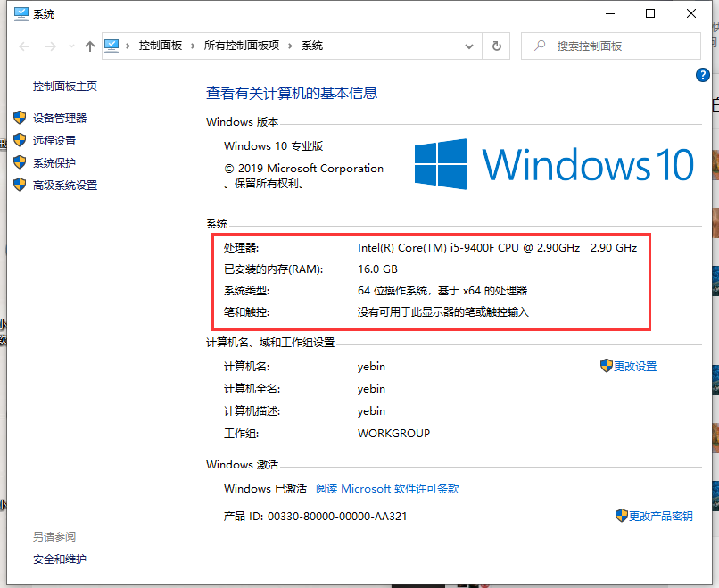Open help via the blue question mark icon
The image size is (719, 588).
(x=703, y=75)
